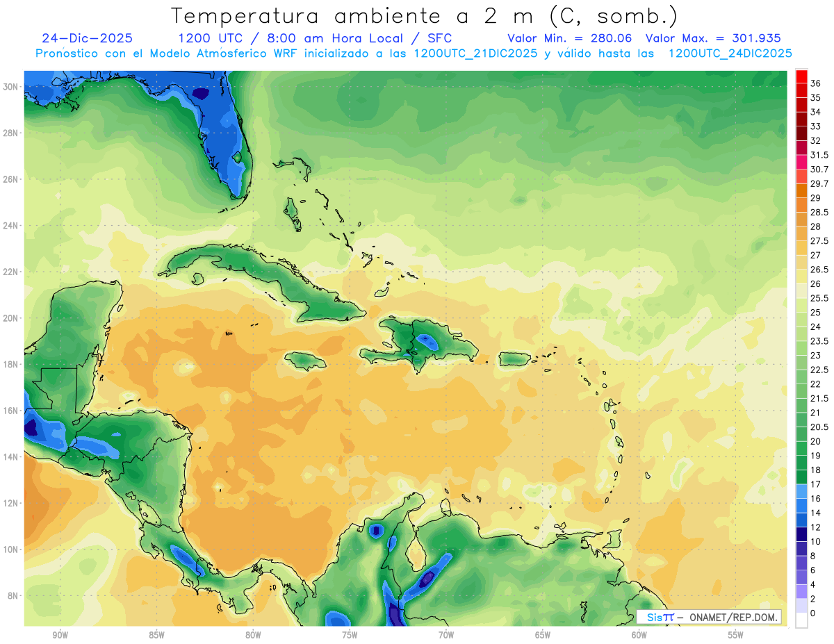Click legend value "23.5"
The height and width of the screenshot is (644, 834).
click(819, 341)
